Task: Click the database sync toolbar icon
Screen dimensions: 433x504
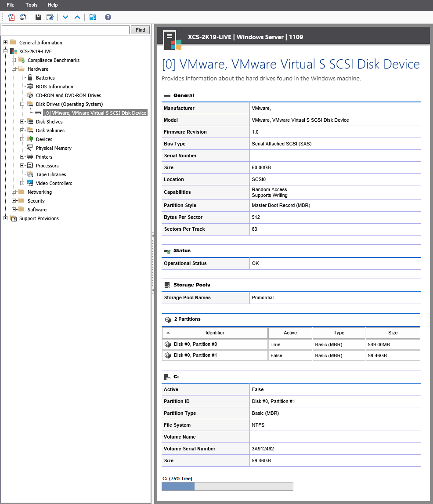Action: coord(93,17)
